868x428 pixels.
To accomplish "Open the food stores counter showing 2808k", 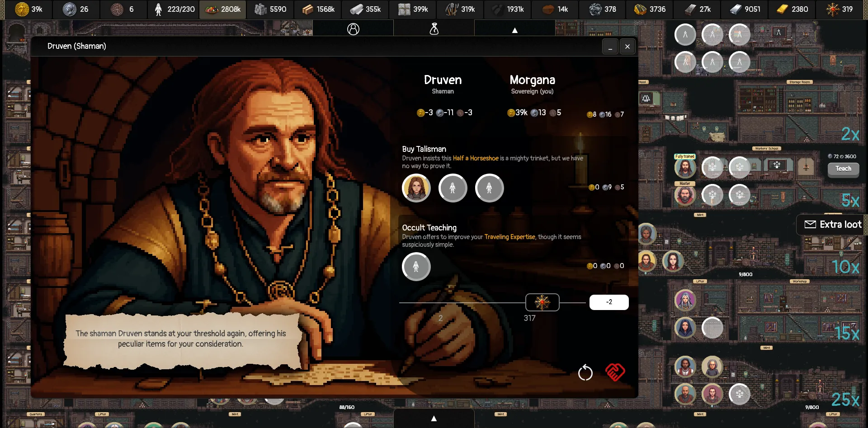I will [224, 8].
